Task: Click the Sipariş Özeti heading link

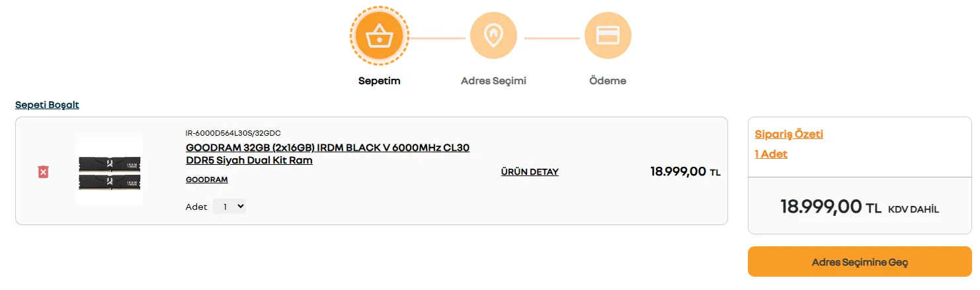Action: tap(789, 134)
